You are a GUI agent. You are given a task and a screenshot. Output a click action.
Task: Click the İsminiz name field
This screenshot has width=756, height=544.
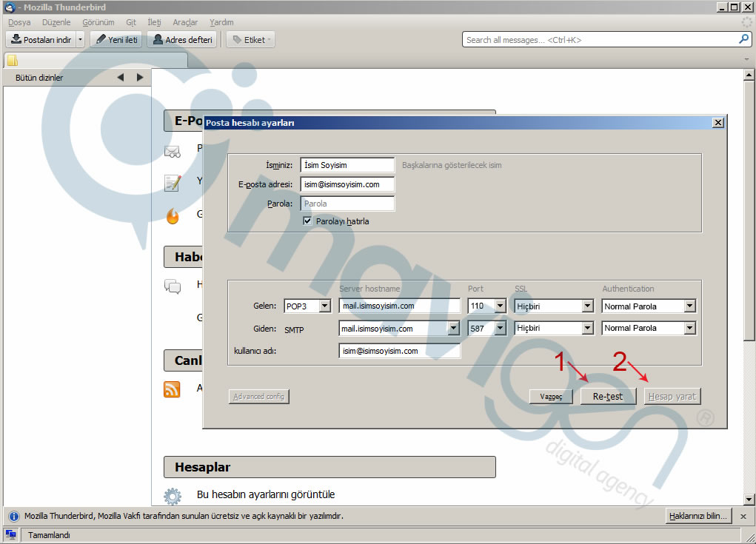[347, 165]
